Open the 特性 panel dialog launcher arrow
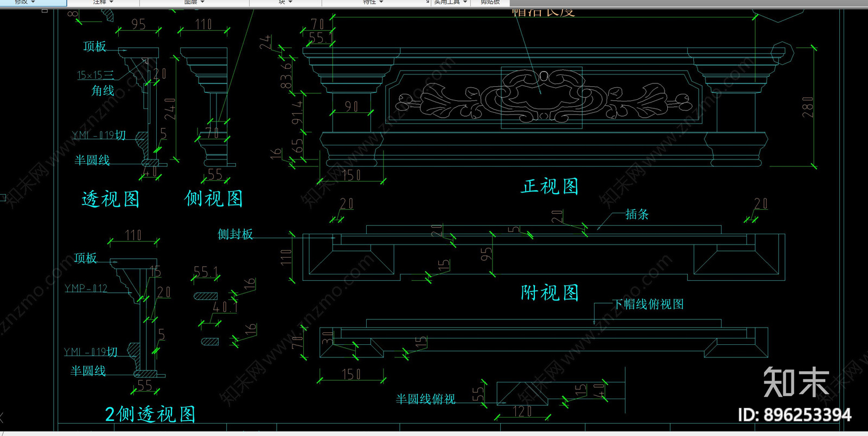868x436 pixels. [427, 2]
